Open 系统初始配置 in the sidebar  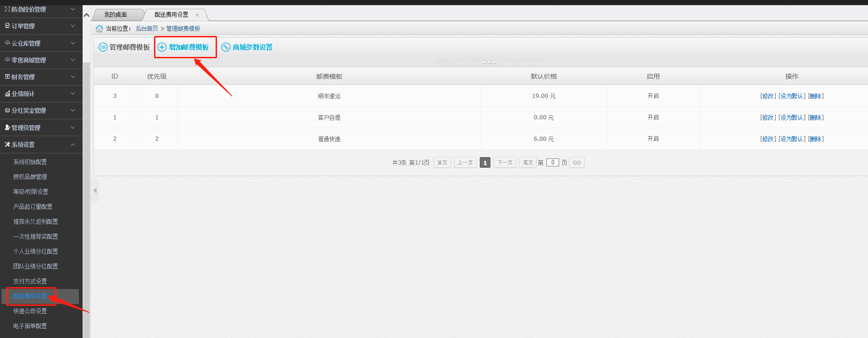click(30, 162)
